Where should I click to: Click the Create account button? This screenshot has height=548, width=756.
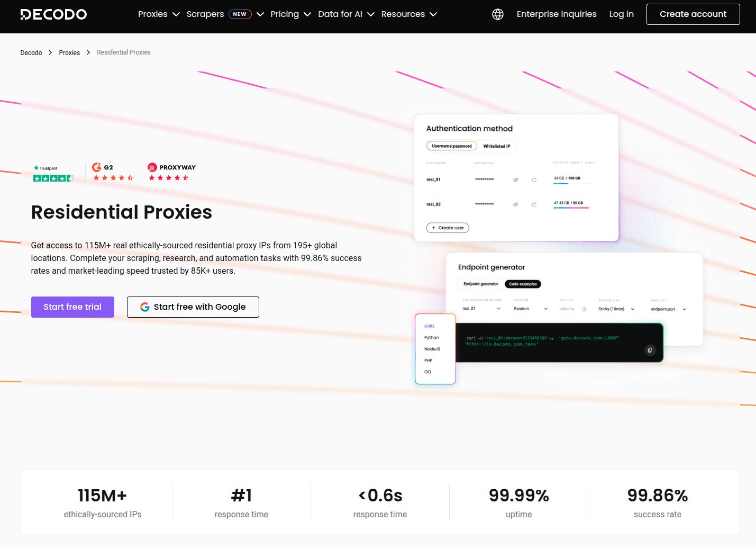click(693, 14)
